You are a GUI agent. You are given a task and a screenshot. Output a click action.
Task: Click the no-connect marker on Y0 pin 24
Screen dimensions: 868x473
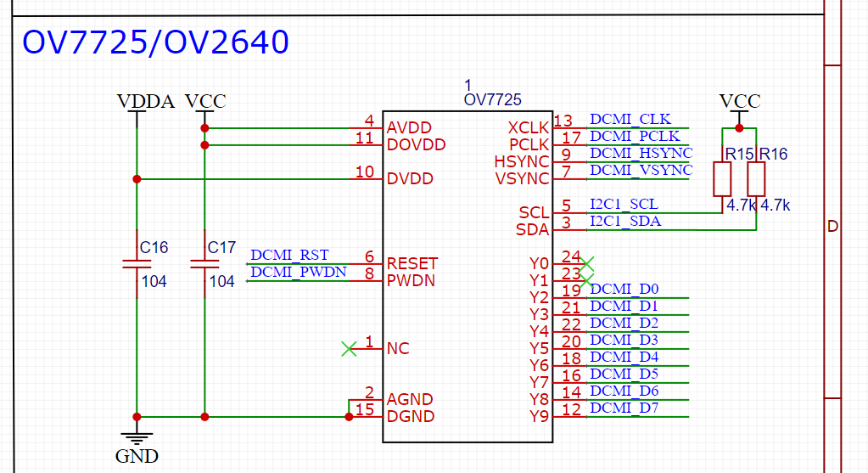tap(587, 264)
